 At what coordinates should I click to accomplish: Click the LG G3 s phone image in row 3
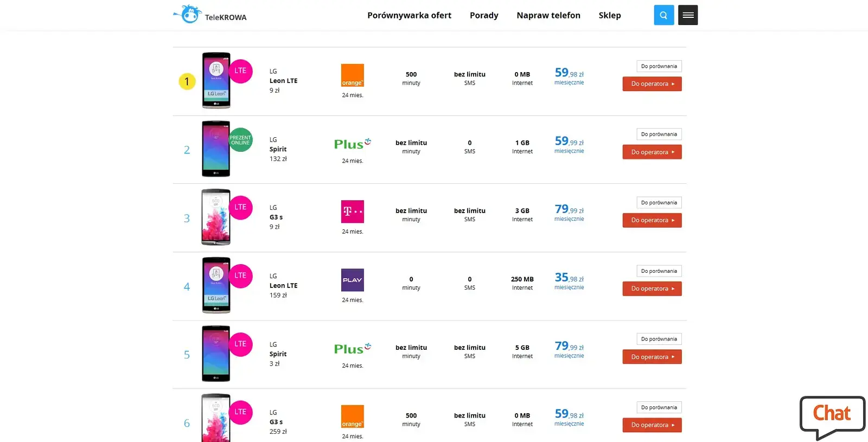coord(216,217)
